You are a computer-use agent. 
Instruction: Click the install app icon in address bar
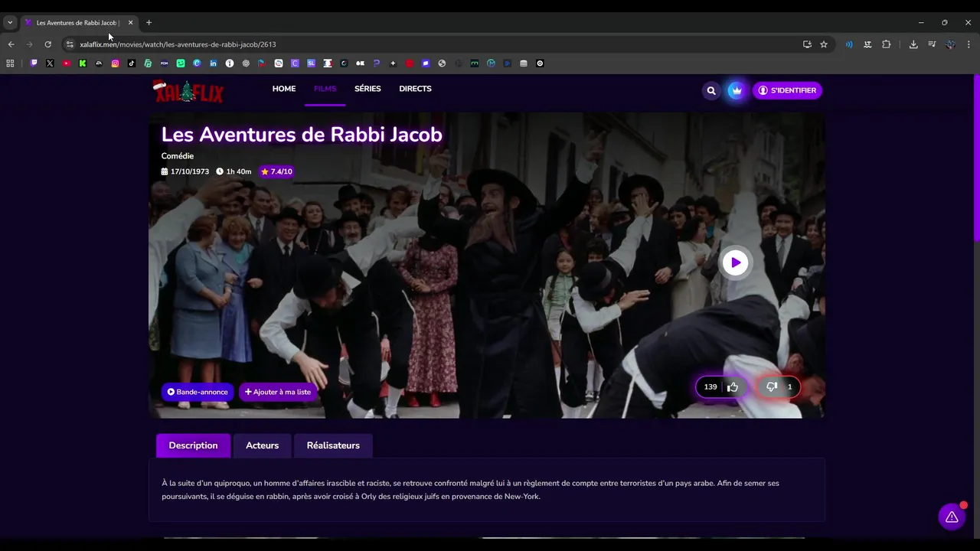click(x=807, y=44)
